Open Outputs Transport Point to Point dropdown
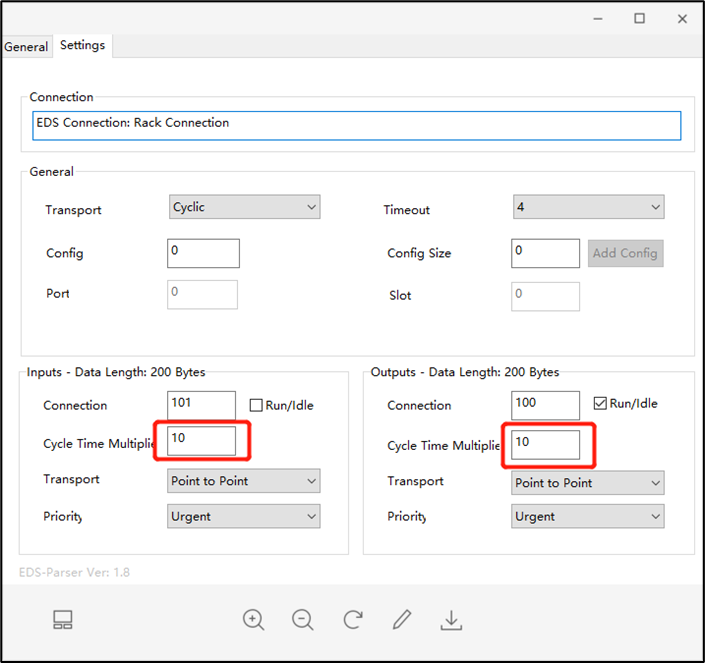This screenshot has width=705, height=663. click(x=588, y=483)
